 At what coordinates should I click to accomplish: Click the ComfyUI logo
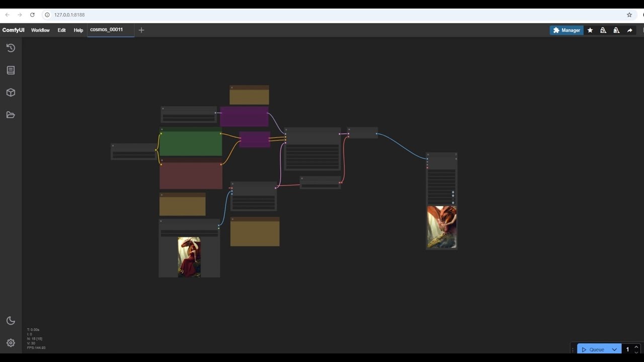(13, 30)
